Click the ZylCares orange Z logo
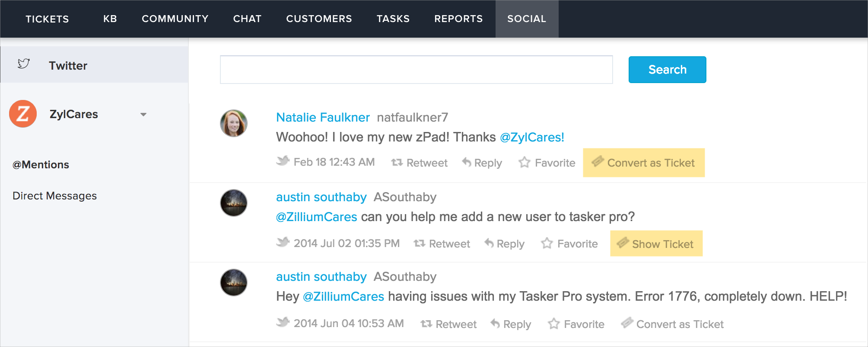The width and height of the screenshot is (868, 347). (23, 114)
